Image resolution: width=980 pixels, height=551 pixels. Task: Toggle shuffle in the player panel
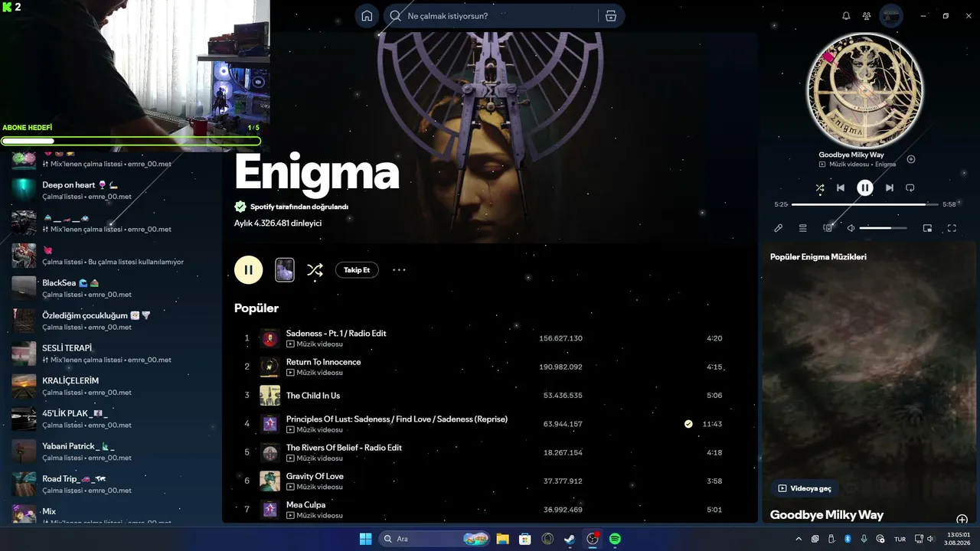tap(820, 187)
